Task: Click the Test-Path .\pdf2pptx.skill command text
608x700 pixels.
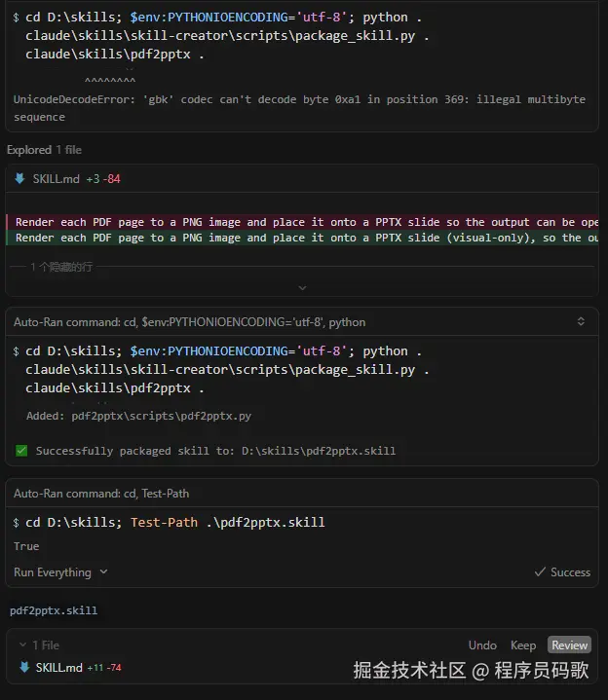Action: click(x=227, y=522)
